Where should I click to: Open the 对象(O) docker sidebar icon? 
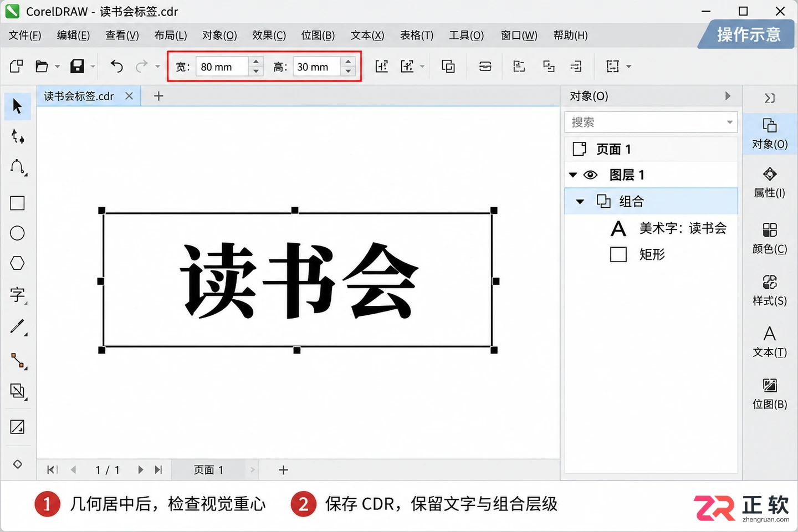pos(770,134)
